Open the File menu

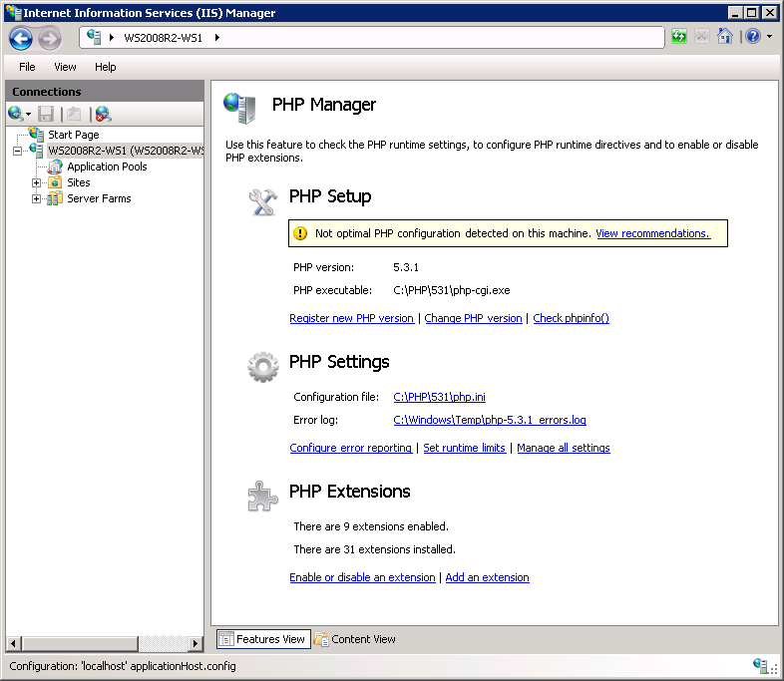(x=27, y=67)
